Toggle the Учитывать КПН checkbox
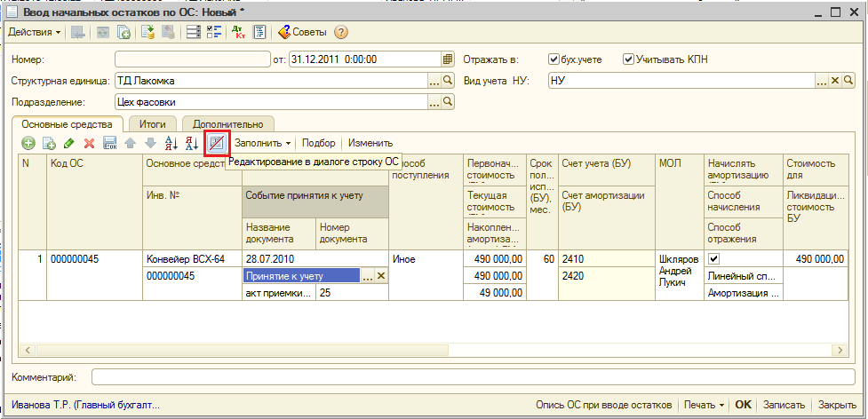This screenshot has width=868, height=419. click(x=628, y=59)
